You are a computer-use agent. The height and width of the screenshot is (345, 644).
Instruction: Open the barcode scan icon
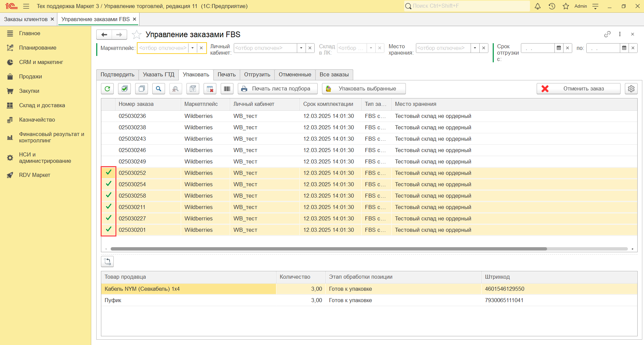227,89
